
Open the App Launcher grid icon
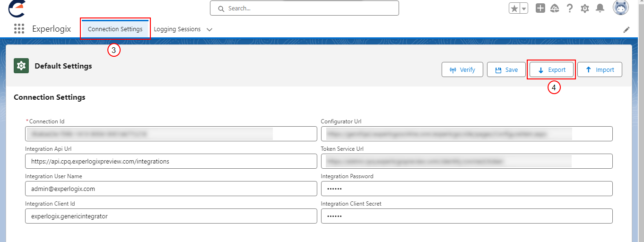coord(19,29)
